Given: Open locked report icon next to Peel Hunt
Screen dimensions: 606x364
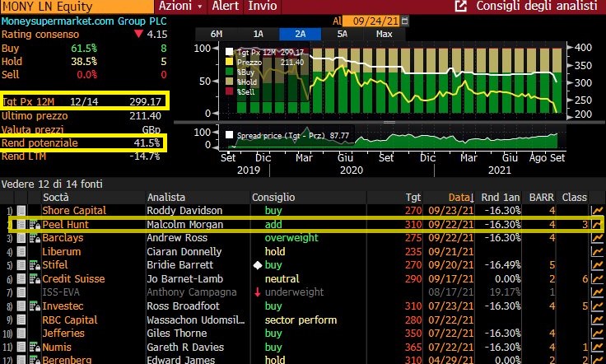Looking at the screenshot, I should 35,225.
